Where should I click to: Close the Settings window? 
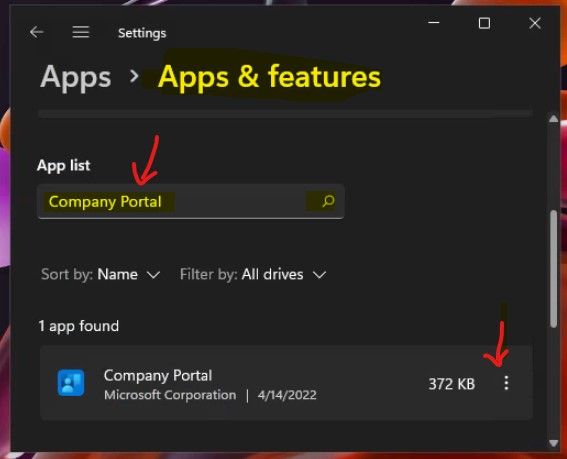[x=535, y=23]
